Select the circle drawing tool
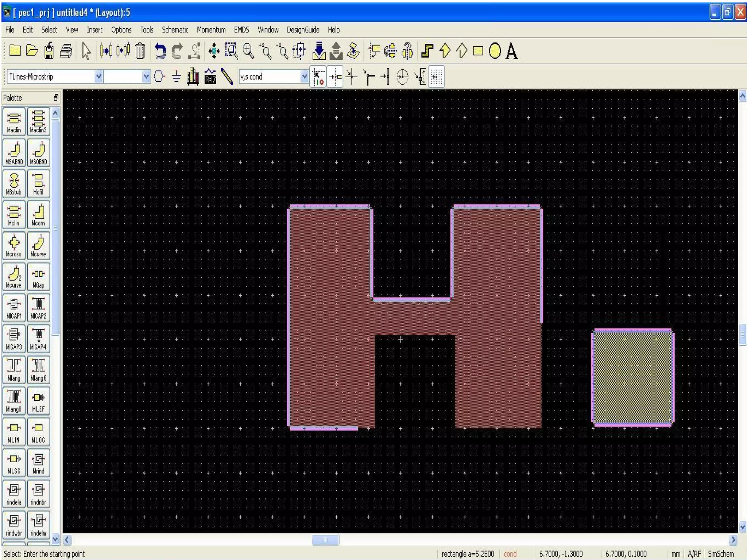The image size is (747, 560). point(495,51)
